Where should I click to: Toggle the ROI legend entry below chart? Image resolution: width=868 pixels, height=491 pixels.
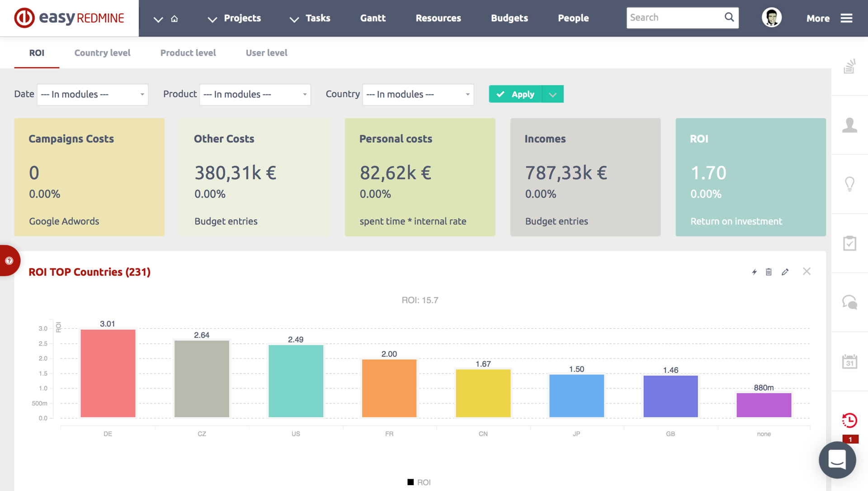click(x=419, y=482)
